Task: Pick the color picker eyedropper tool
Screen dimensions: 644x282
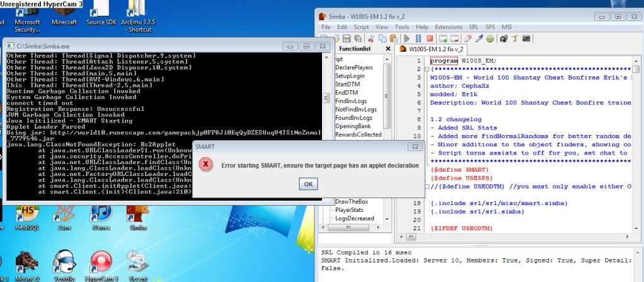Action: pos(478,38)
